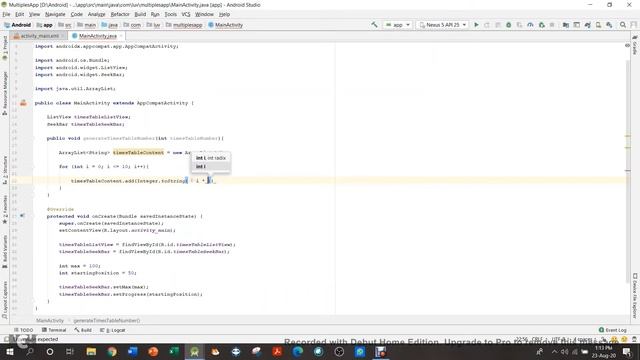Select the MainActivity.java editor tab
The image size is (640, 360).
coord(97,36)
